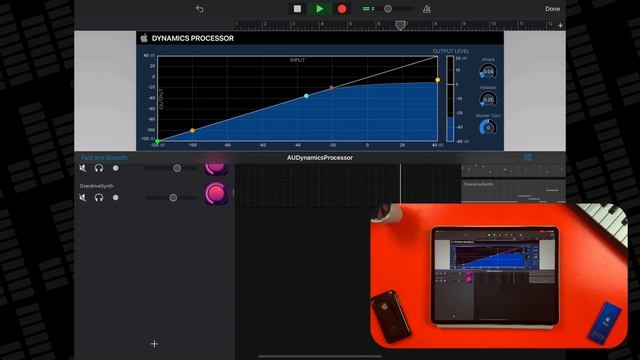The height and width of the screenshot is (360, 640).
Task: Start recording with the red record button
Action: 342,9
